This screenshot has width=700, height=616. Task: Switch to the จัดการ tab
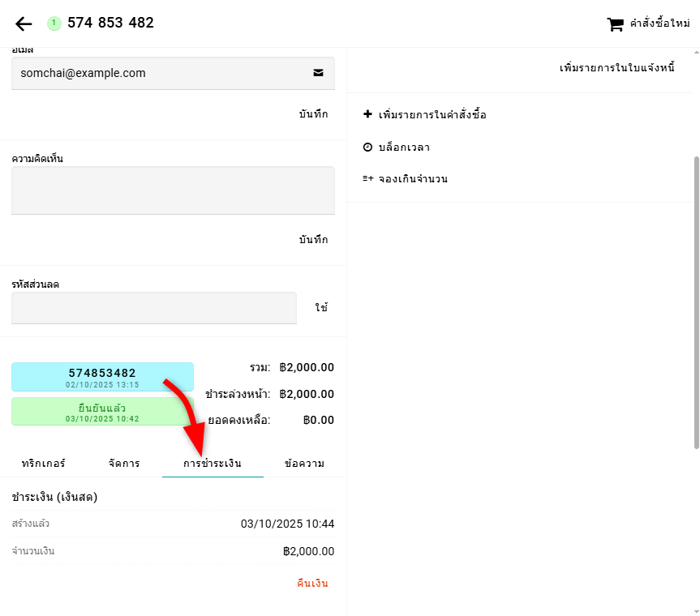coord(123,464)
